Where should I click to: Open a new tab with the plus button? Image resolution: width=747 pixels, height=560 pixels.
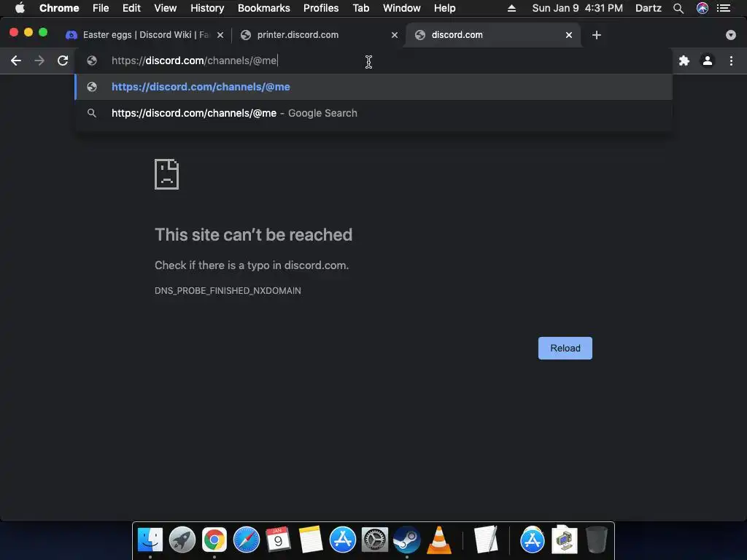pyautogui.click(x=597, y=35)
